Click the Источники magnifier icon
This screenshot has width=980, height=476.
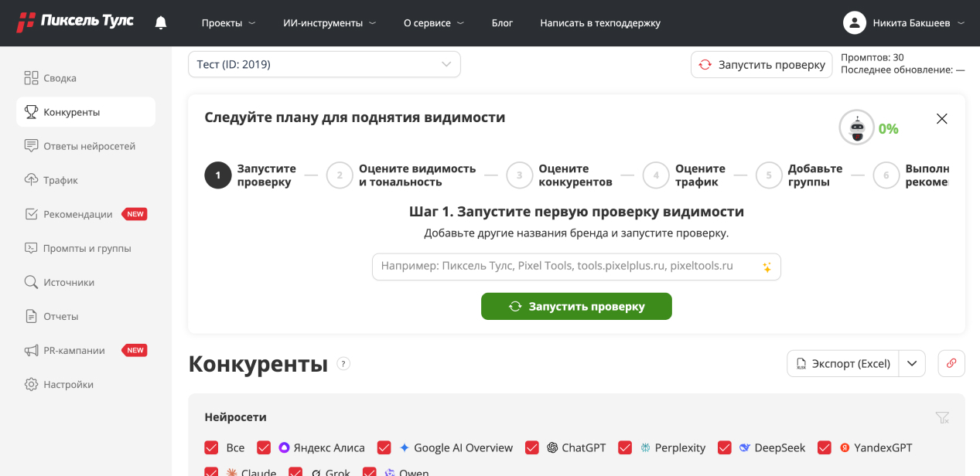(x=31, y=282)
